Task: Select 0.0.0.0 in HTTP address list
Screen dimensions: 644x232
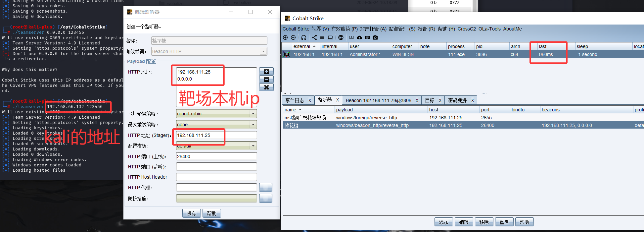Action: tap(185, 79)
